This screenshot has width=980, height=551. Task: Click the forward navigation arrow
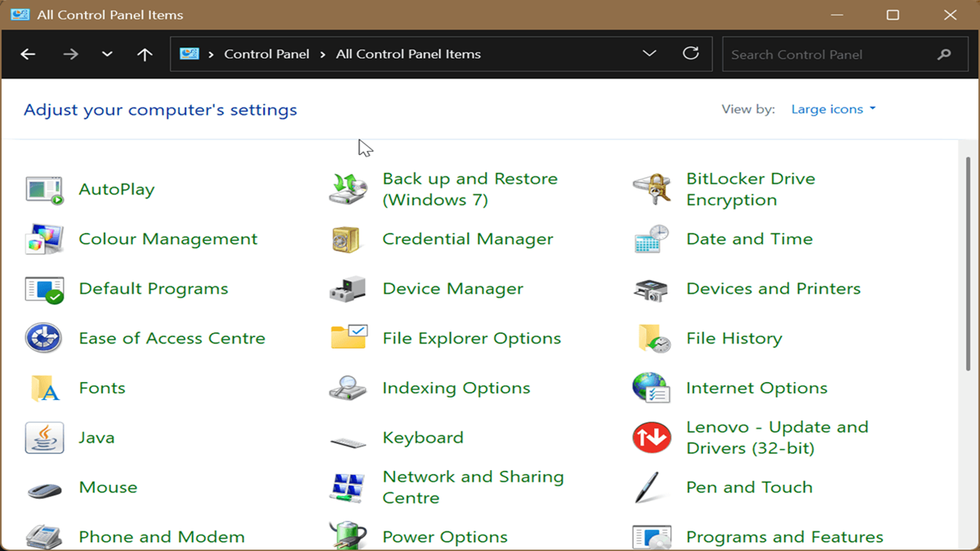coord(70,54)
